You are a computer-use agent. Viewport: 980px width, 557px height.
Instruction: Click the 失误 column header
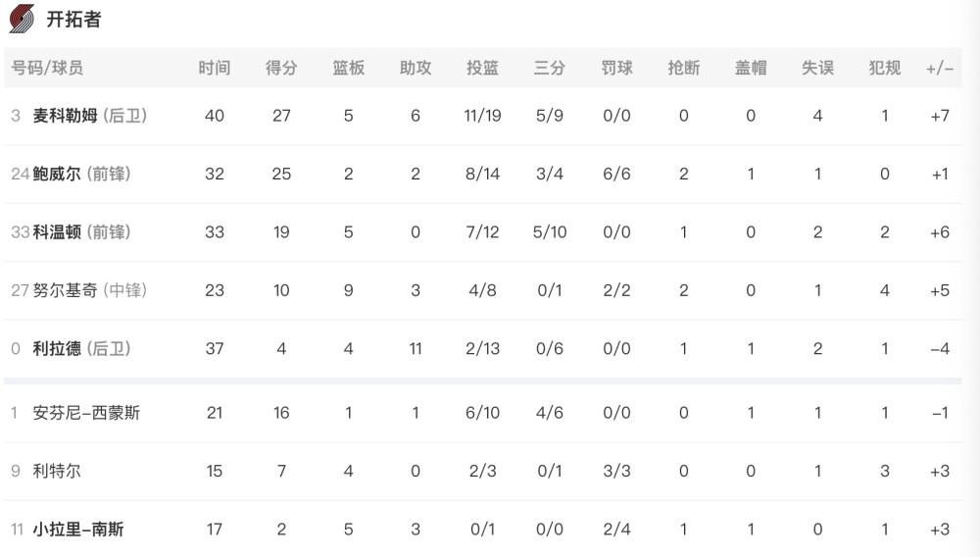tap(817, 68)
